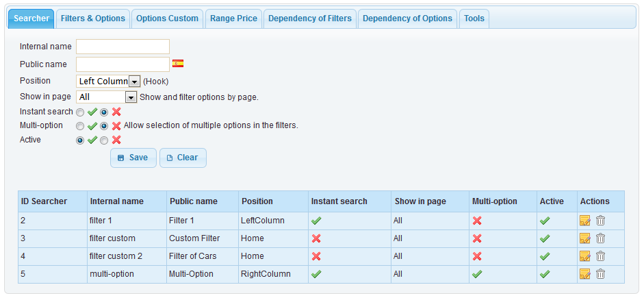Switch to Filters & Options tab
The image size is (644, 298).
point(93,18)
